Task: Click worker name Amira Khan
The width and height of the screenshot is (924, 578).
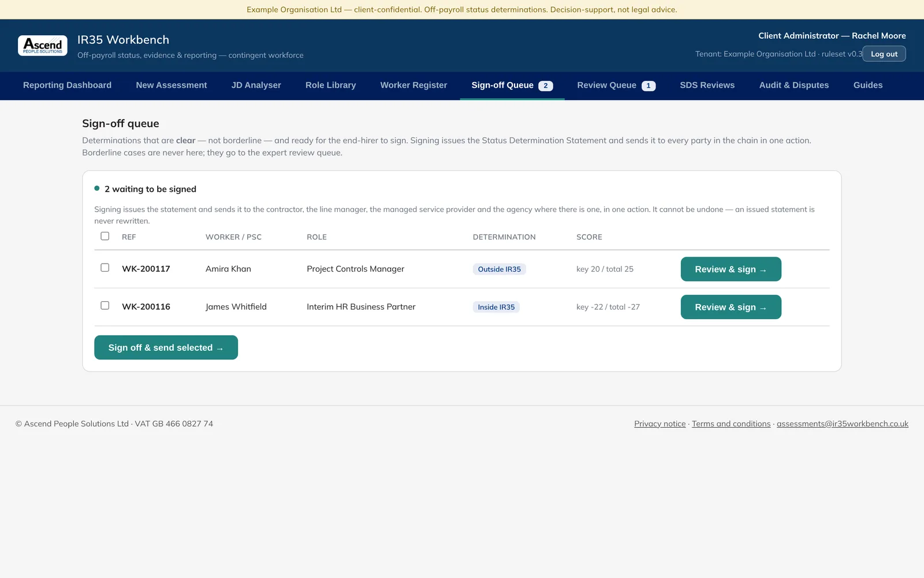Action: pyautogui.click(x=228, y=269)
